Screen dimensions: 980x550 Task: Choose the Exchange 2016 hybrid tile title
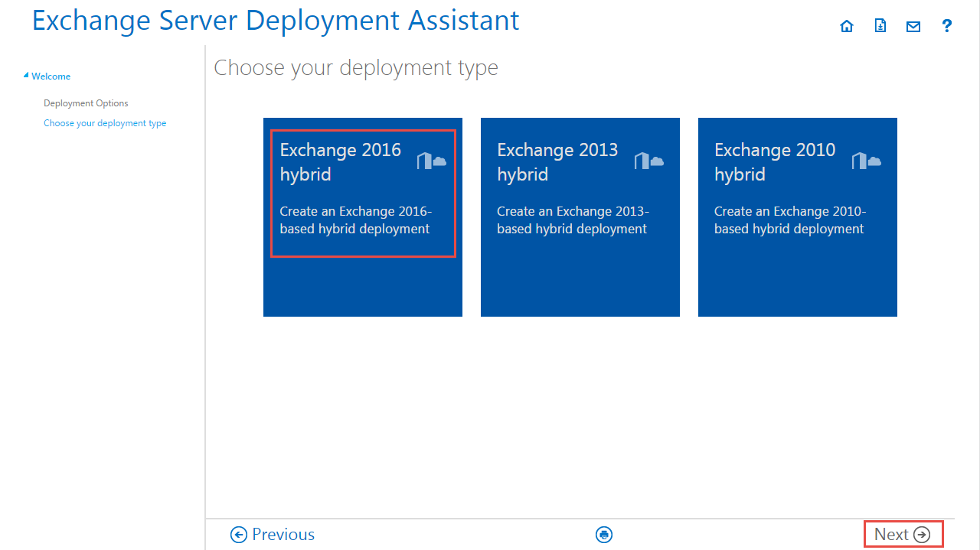click(341, 161)
